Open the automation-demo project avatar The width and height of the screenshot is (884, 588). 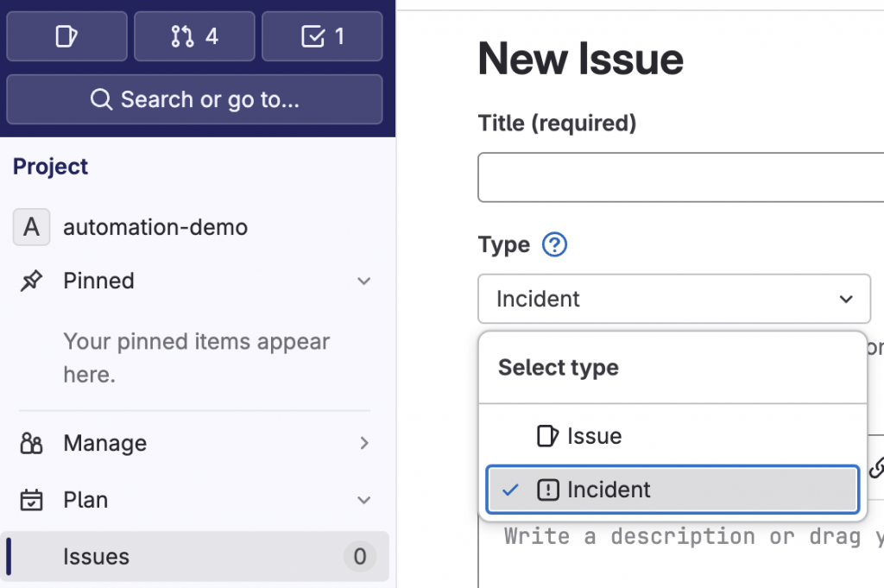(x=31, y=227)
